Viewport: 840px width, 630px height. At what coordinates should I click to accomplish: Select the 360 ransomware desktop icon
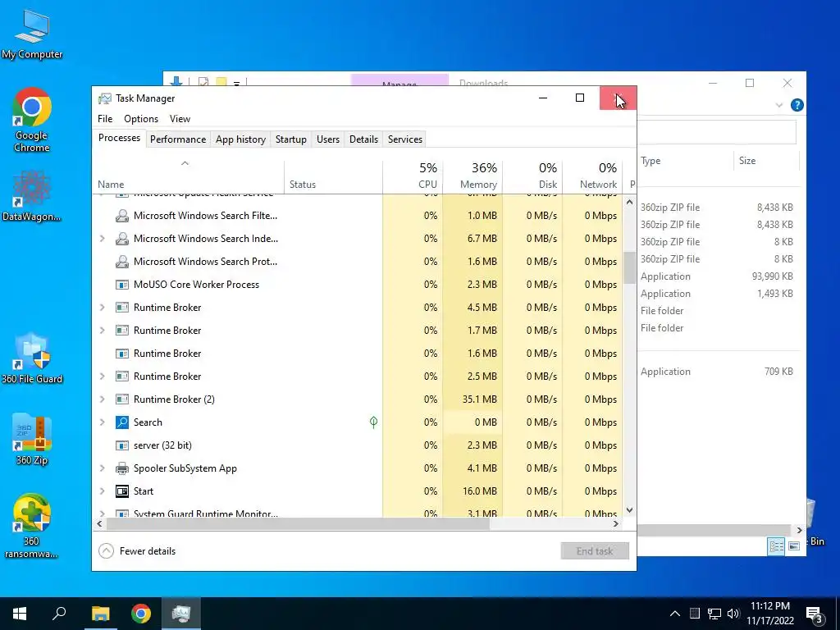click(x=32, y=526)
